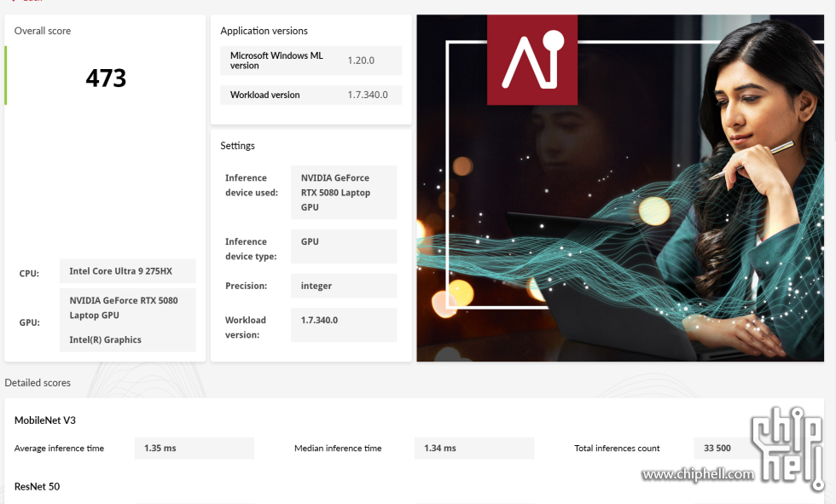Select the Intel Core Ultra 9 275HX field
Screen dimensions: 836x504
point(127,271)
